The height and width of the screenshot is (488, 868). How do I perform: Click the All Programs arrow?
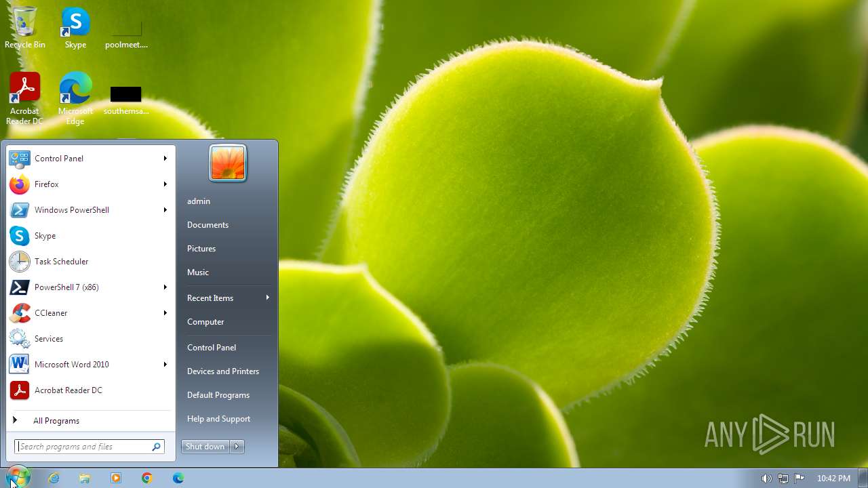pyautogui.click(x=15, y=420)
